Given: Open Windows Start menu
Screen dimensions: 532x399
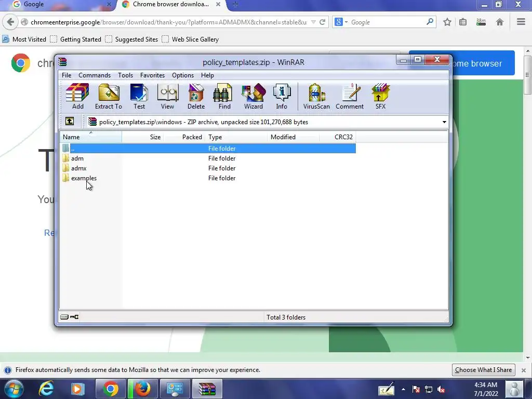Looking at the screenshot, I should click(x=13, y=389).
